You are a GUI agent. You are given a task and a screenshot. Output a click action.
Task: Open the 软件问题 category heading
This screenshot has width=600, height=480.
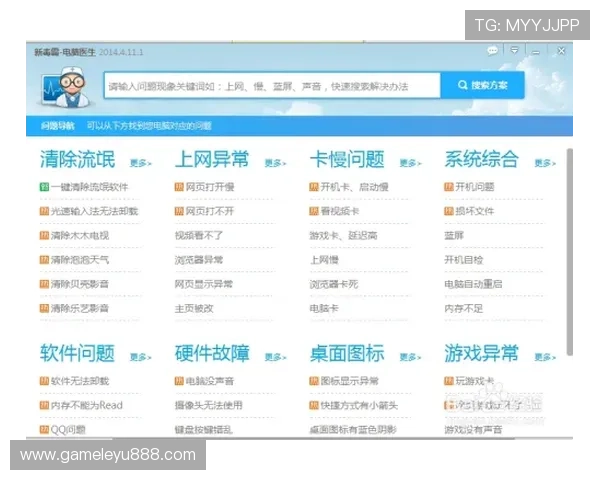coord(77,353)
